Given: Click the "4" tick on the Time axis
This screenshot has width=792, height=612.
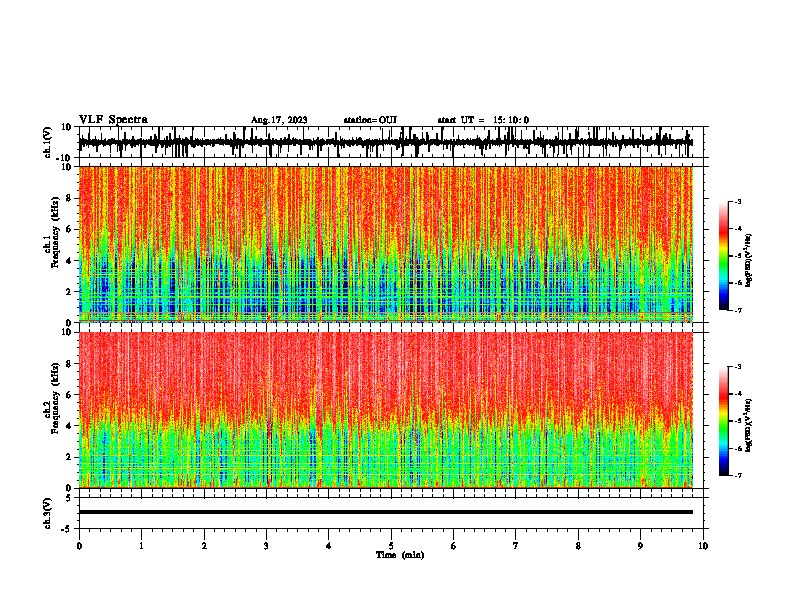Looking at the screenshot, I should click(x=329, y=546).
